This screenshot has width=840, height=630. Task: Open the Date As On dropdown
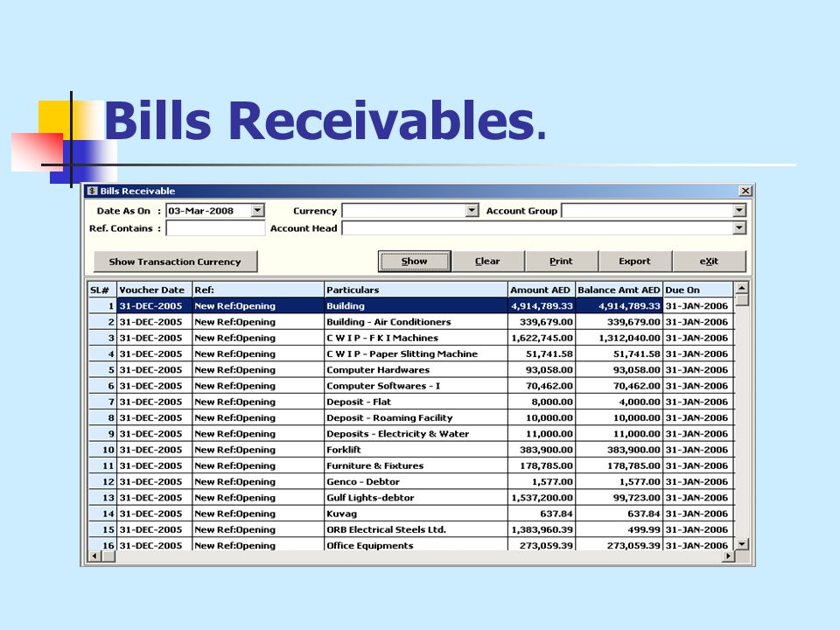257,211
